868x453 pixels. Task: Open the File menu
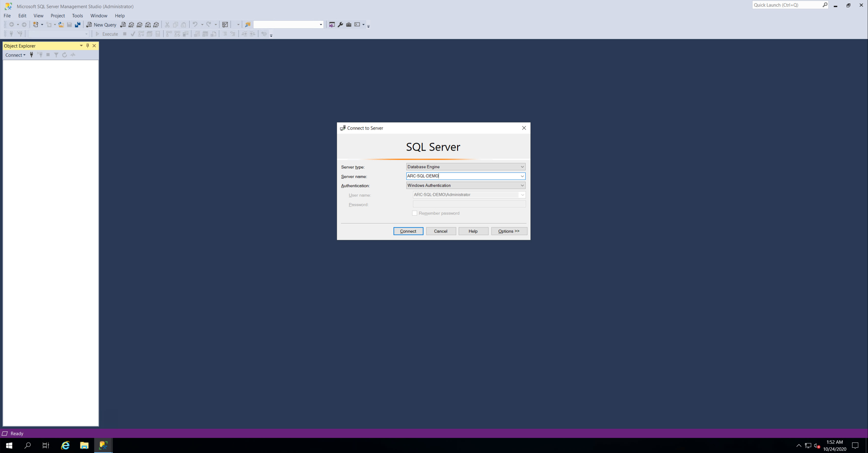point(7,16)
